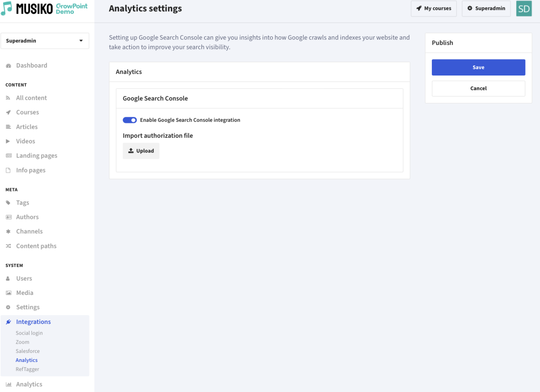Go to Authors

pyautogui.click(x=27, y=217)
